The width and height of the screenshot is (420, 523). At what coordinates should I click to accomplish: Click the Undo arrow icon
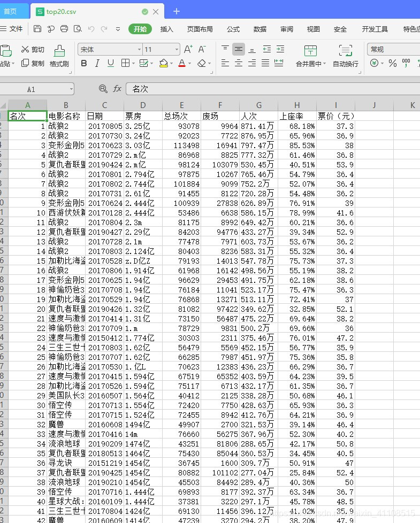tap(91, 29)
